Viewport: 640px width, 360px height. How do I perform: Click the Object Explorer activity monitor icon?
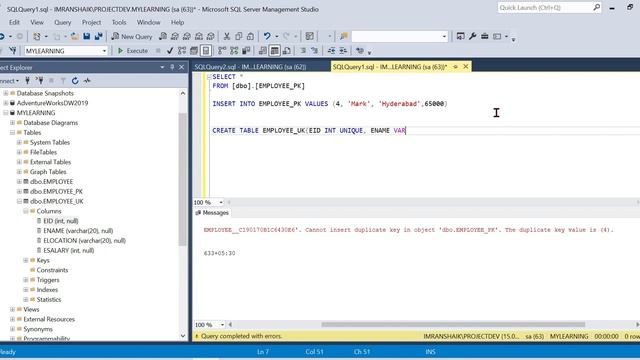click(x=87, y=81)
